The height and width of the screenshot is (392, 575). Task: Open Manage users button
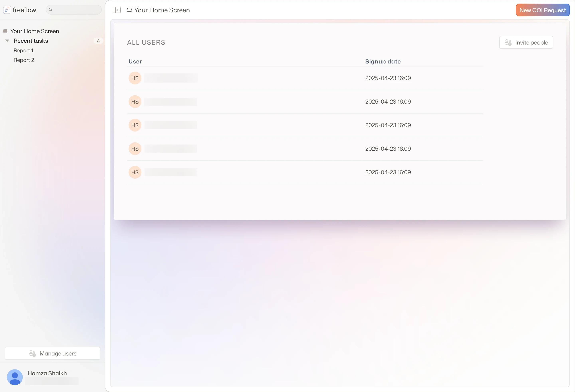click(53, 353)
